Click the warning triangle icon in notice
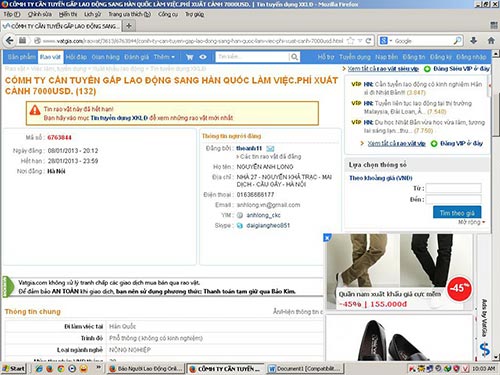Screen dimensions: 500x375 (x=35, y=110)
